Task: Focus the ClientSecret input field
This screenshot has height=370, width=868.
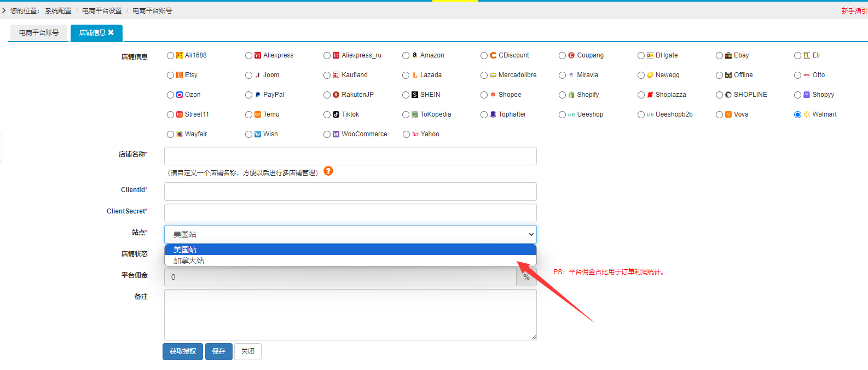Action: click(350, 213)
